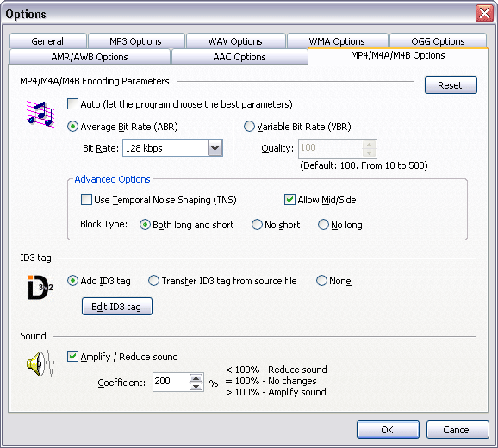Click the Reset button
The image size is (498, 448).
tap(451, 85)
